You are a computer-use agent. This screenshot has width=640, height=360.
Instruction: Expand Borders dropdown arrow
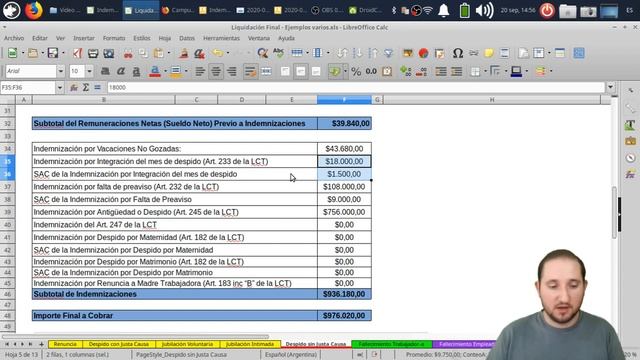pos(485,71)
